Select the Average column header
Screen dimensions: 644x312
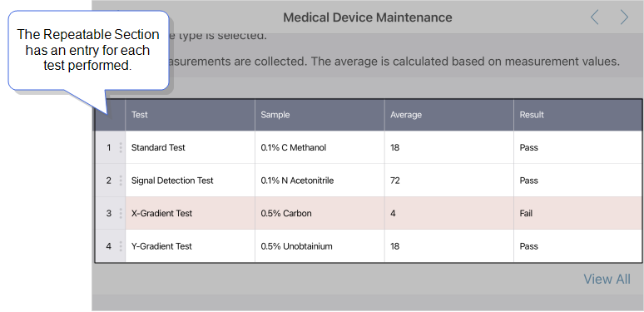(x=406, y=115)
